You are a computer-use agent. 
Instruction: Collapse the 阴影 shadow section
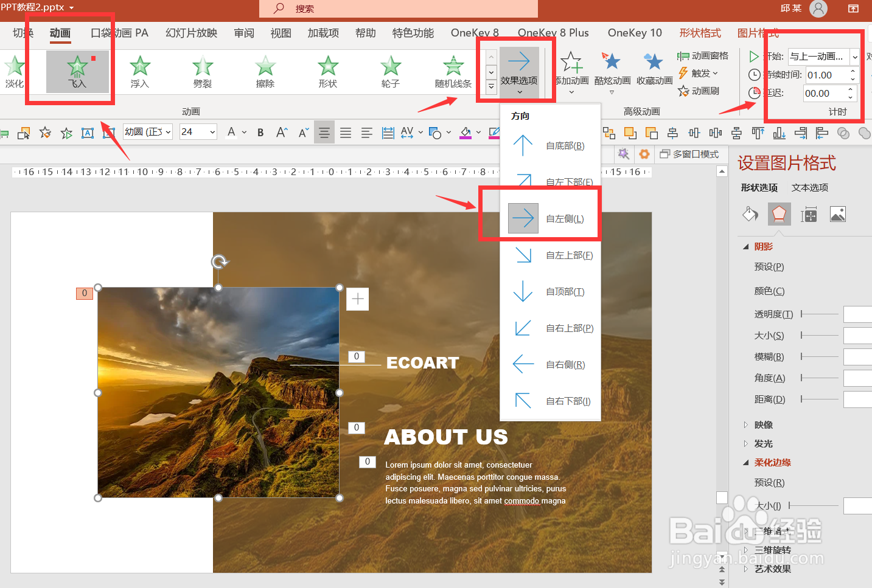click(x=745, y=247)
